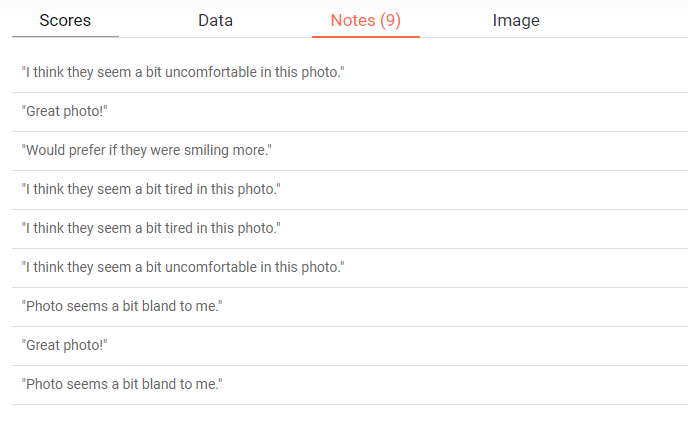Screen dimensions: 688x429
Task: Click the orange highlighted Notes tab
Action: pos(365,21)
